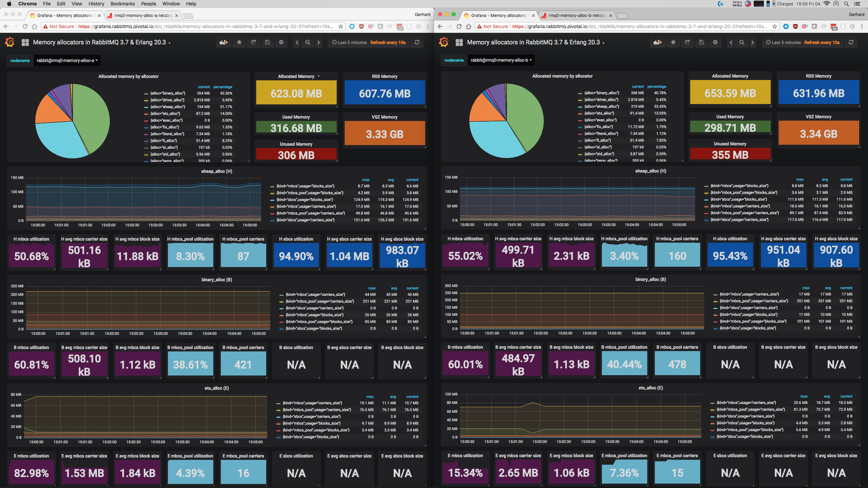Click Gerhard profile button in left Chrome

(x=422, y=15)
